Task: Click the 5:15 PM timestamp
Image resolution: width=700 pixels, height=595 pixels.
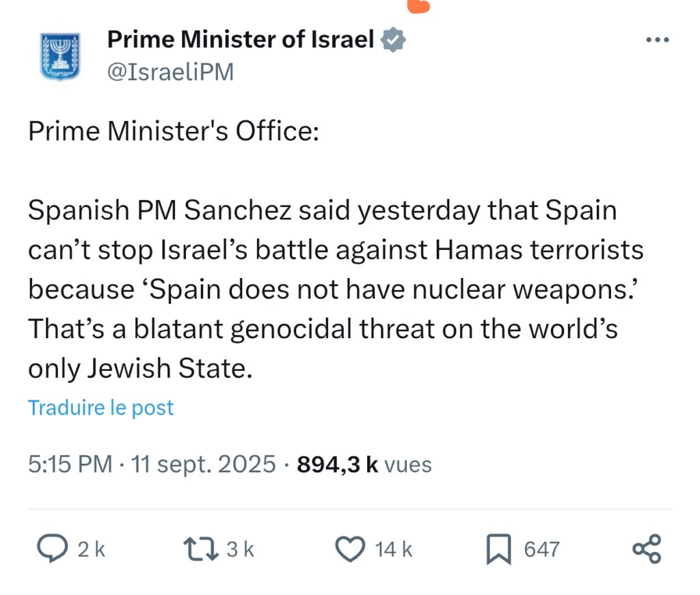Action: pos(70,465)
